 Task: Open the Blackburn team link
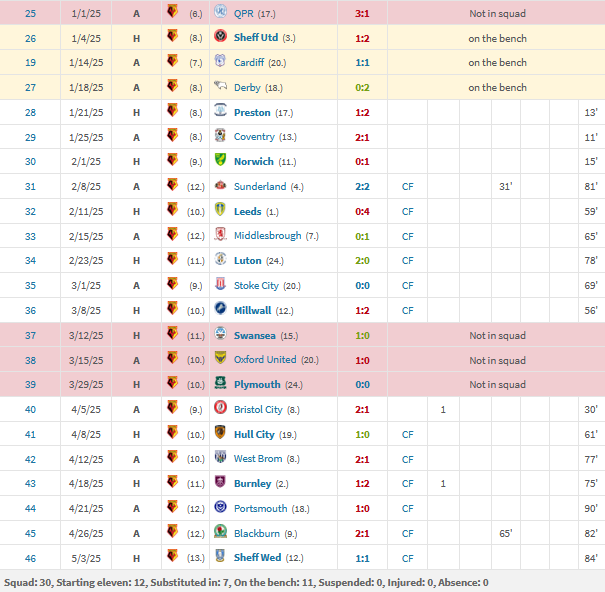(257, 533)
